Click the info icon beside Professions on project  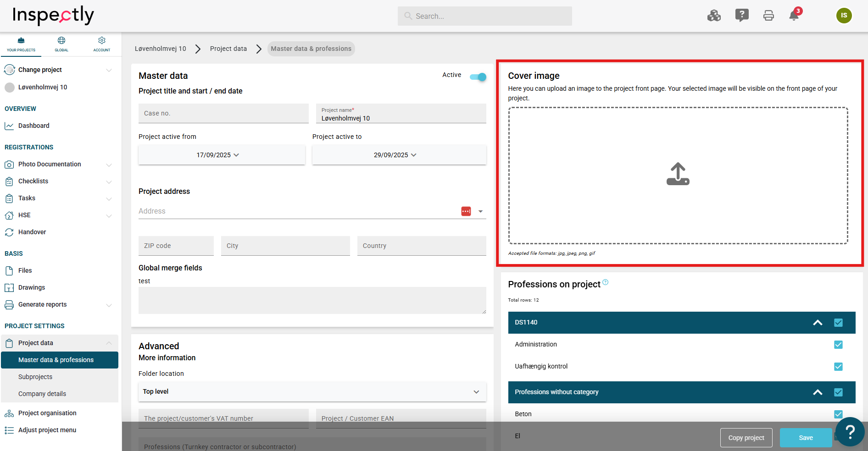[606, 282]
